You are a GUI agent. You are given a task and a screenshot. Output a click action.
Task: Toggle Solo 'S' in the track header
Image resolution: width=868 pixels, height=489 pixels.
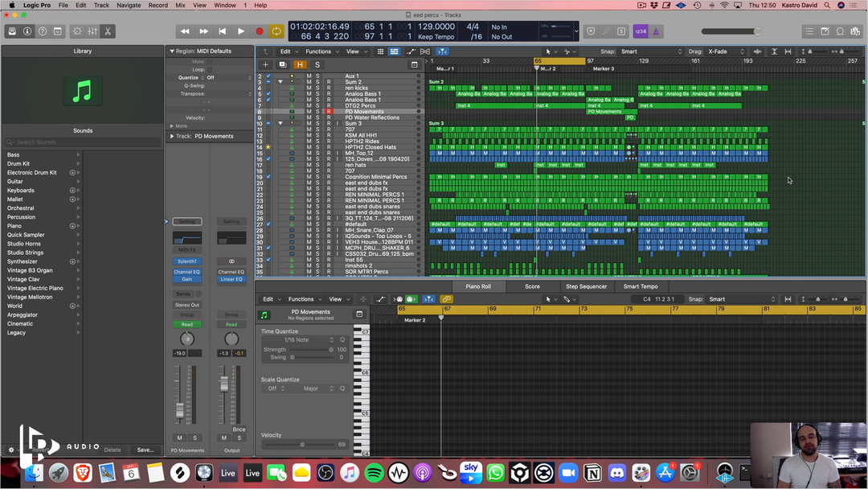coord(317,65)
